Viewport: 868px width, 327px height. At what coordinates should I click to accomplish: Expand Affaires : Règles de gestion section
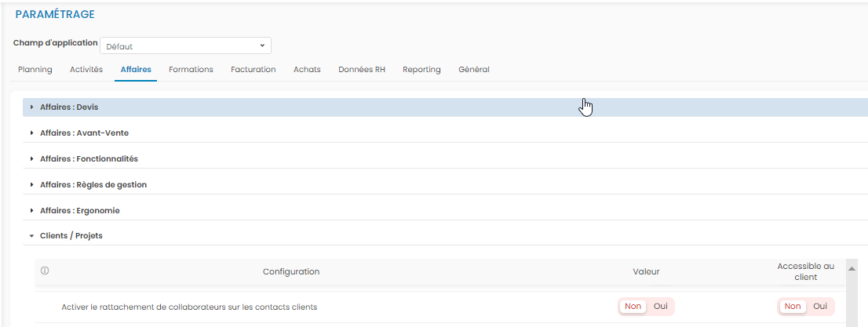coord(93,185)
